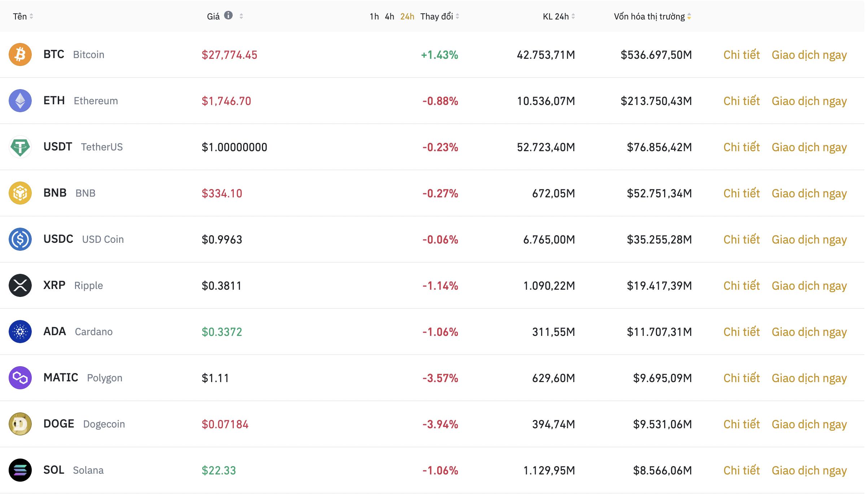Click Giao dịch ngay for ADA
This screenshot has height=495, width=868.
click(809, 332)
